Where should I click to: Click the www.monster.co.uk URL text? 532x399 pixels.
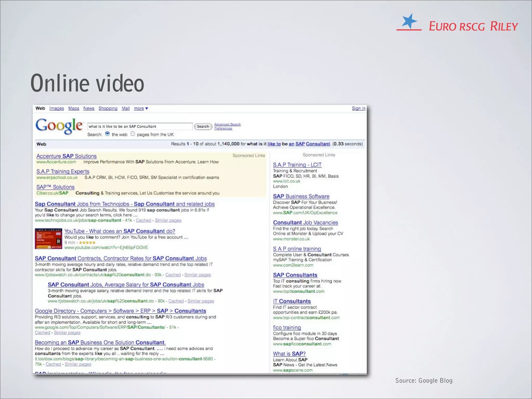coord(291,239)
